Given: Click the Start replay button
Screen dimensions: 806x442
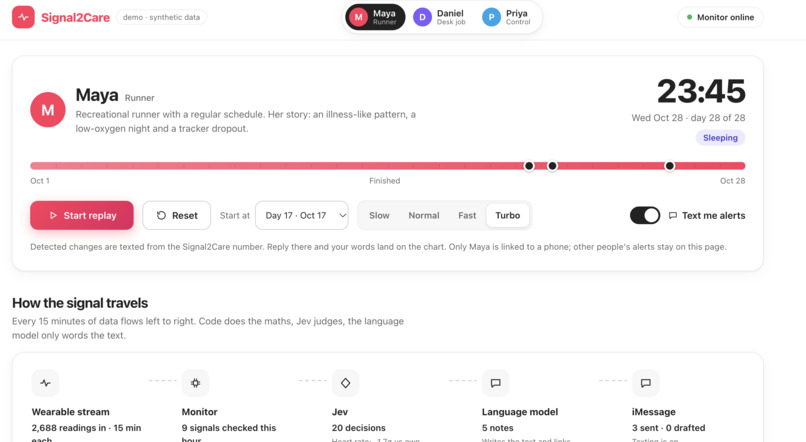Looking at the screenshot, I should point(82,215).
